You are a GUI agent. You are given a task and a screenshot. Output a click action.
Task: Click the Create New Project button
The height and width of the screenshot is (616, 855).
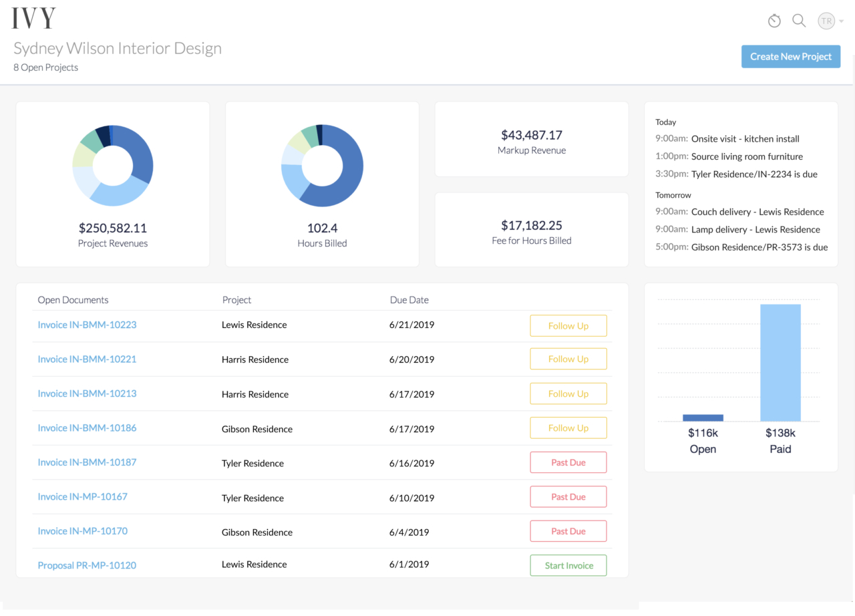coord(791,56)
